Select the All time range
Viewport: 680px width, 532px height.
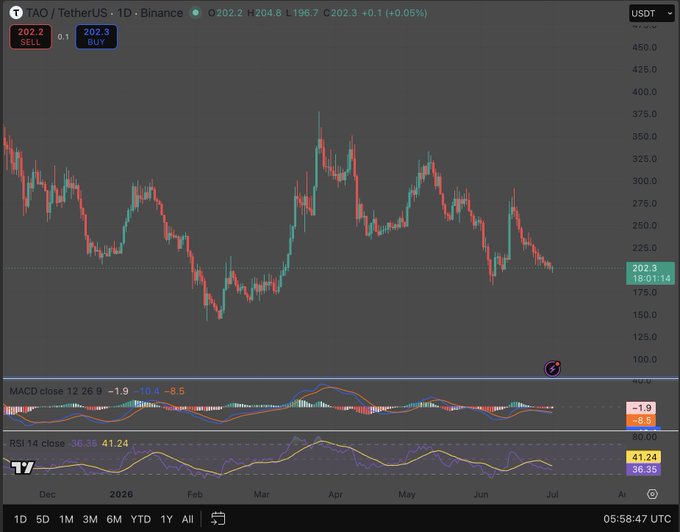(x=187, y=519)
